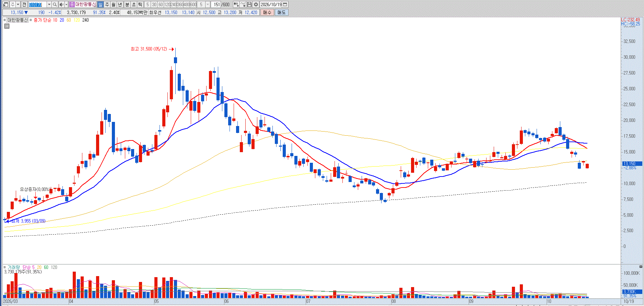644x306 pixels.
Task: Switch chart to 분 minute period
Action: pyautogui.click(x=127, y=4)
